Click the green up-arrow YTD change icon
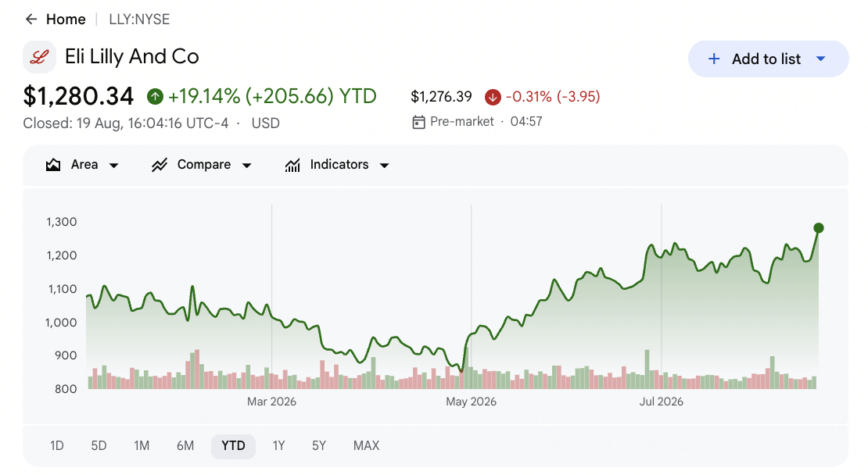Image resolution: width=868 pixels, height=475 pixels. 155,97
